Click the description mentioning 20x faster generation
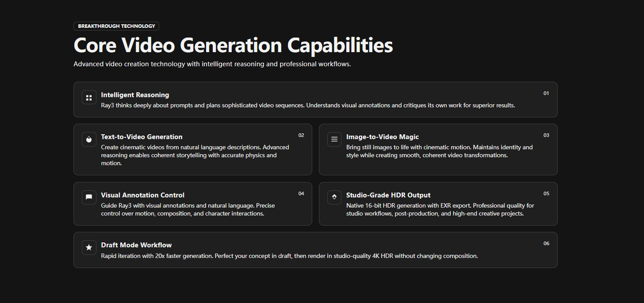Image resolution: width=644 pixels, height=303 pixels. pyautogui.click(x=289, y=256)
